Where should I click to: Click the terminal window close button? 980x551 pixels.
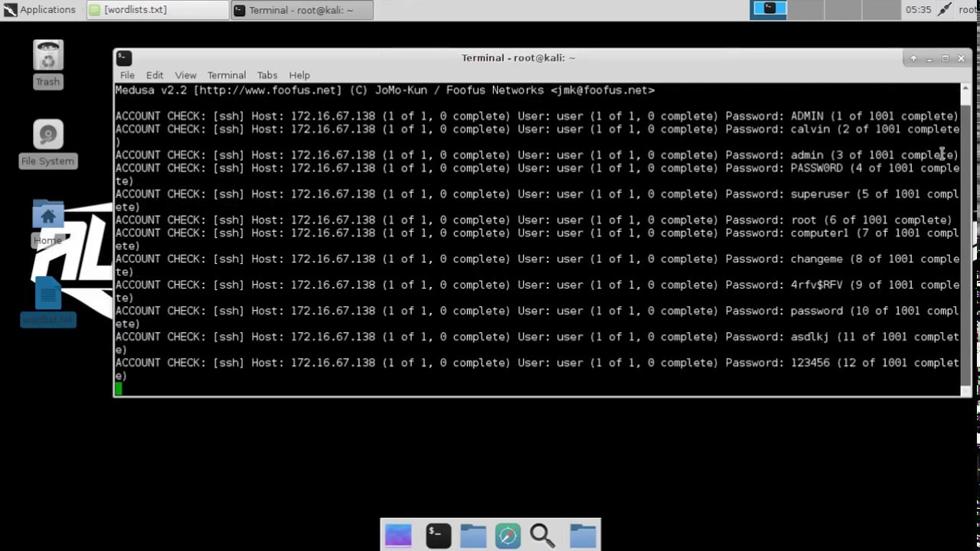pyautogui.click(x=961, y=58)
